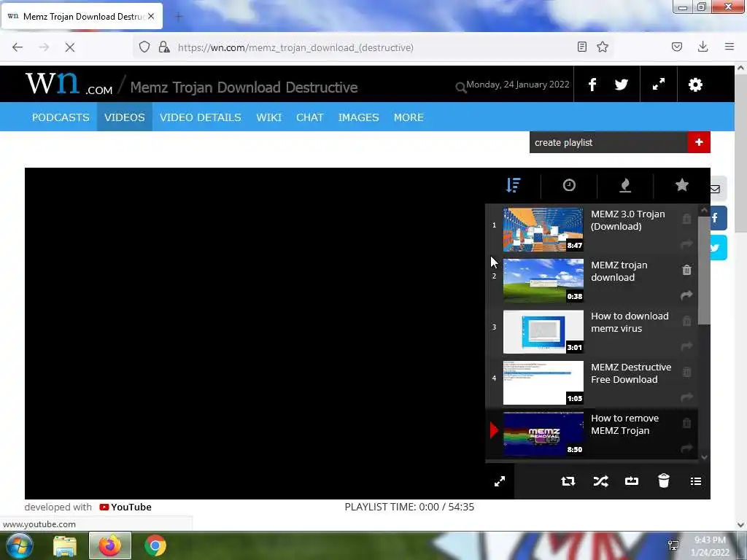
Task: Open Firefox downloads arrow
Action: [x=703, y=46]
